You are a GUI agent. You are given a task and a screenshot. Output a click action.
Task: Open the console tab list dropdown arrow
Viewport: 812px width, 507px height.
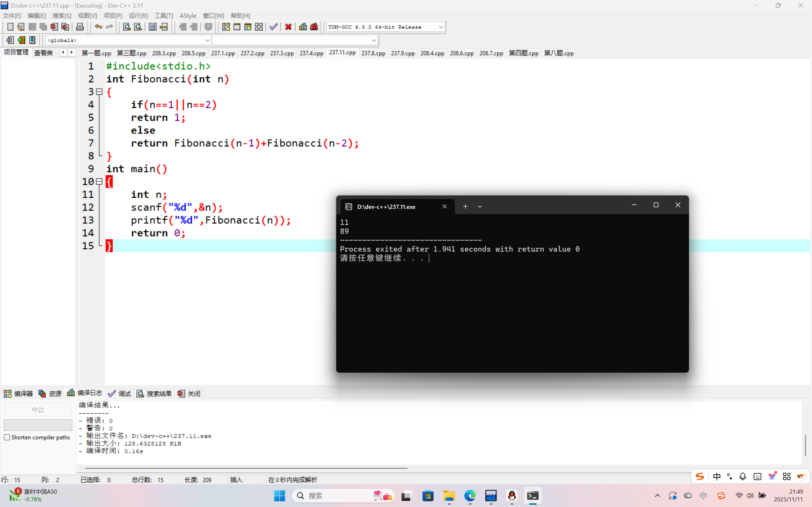[x=480, y=207]
